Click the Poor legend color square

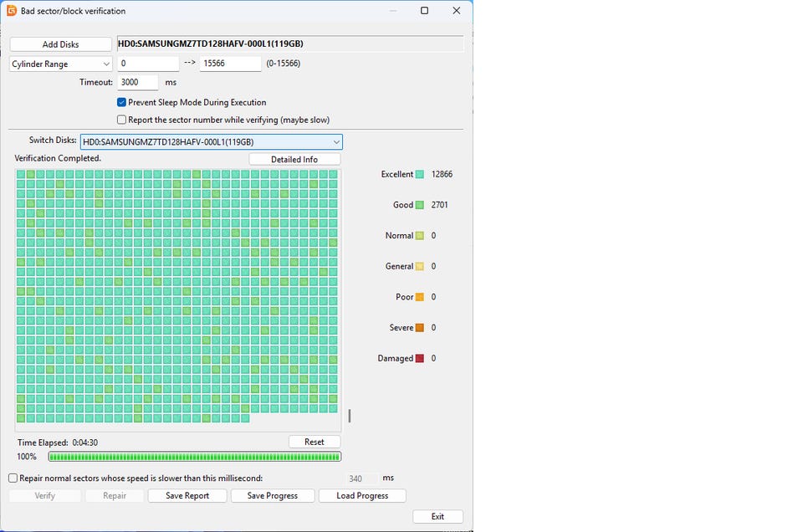pos(420,297)
